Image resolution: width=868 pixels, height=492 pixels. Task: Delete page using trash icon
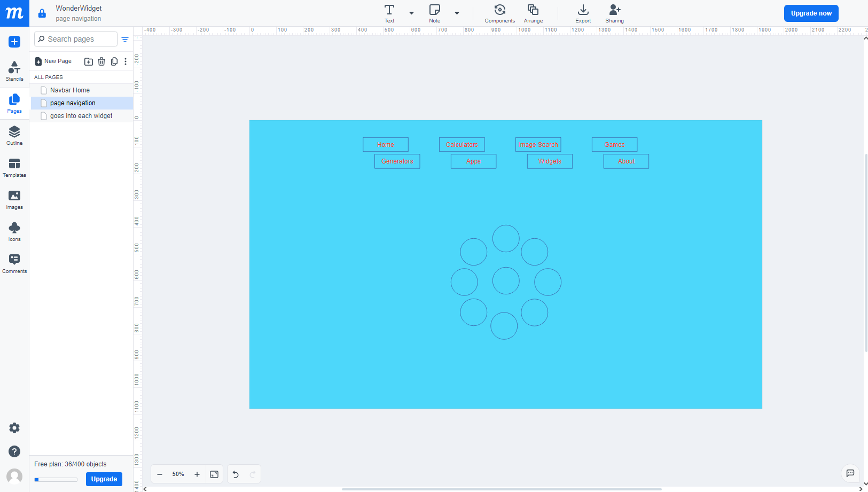(101, 61)
